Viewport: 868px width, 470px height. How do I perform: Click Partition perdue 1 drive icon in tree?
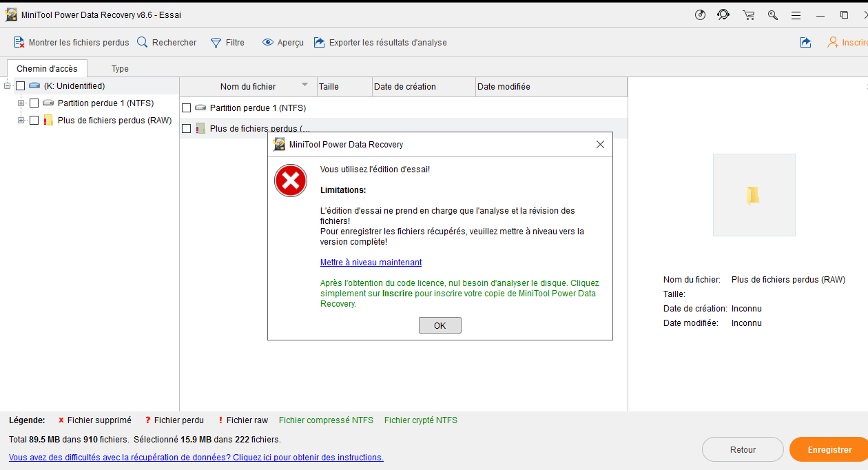pyautogui.click(x=48, y=103)
